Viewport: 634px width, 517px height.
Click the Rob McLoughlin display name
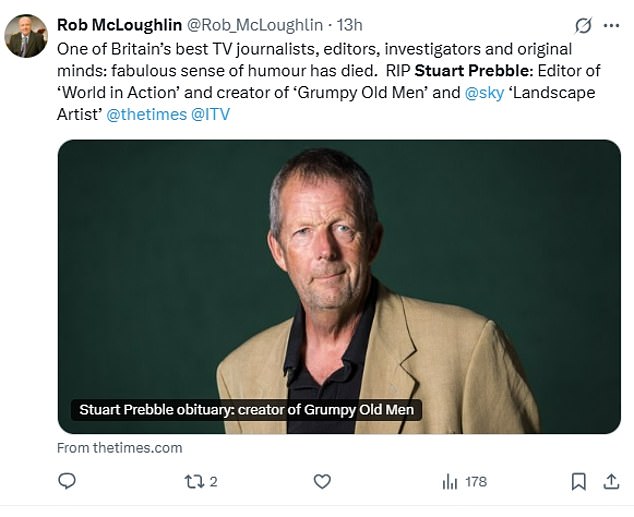coord(120,24)
